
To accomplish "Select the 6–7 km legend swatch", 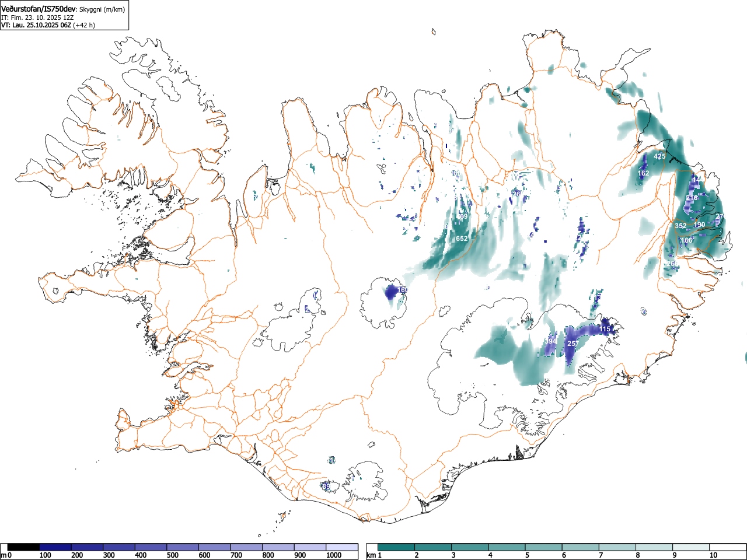I will pos(580,547).
